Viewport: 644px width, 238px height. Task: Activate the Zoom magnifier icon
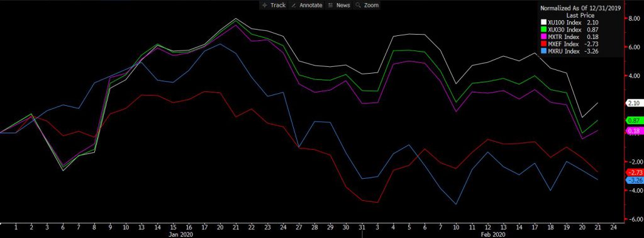click(x=358, y=5)
